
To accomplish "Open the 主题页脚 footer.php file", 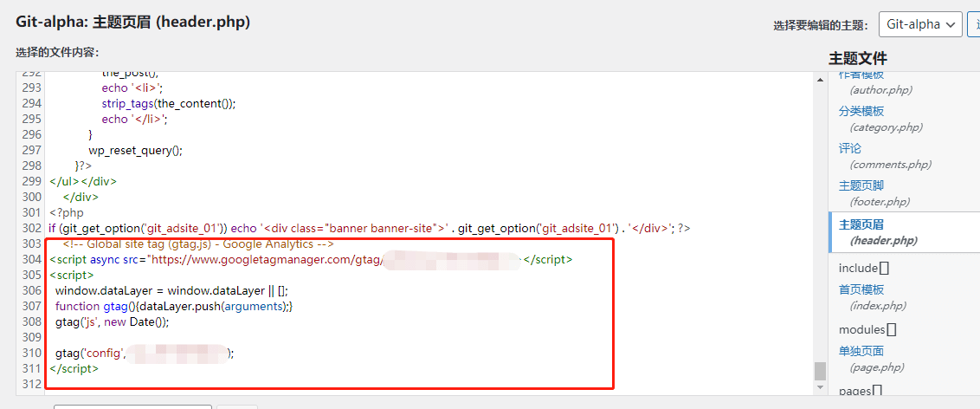I will (x=861, y=185).
